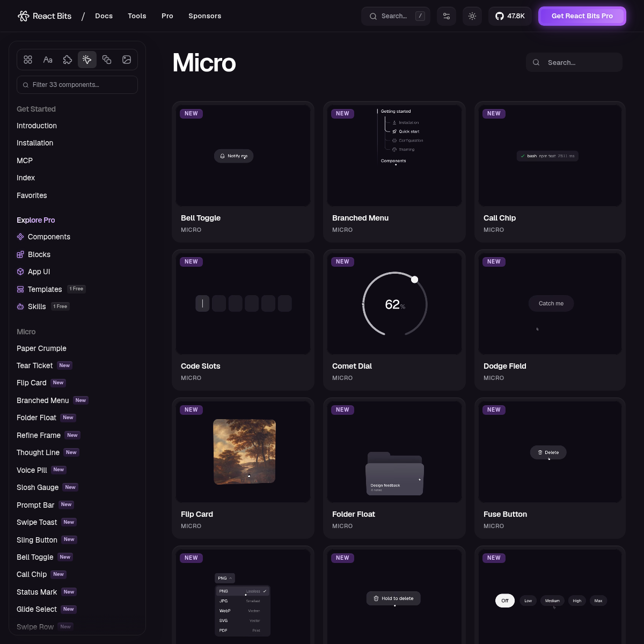The image size is (644, 644).
Task: Expand the PNG format dropdown
Action: (x=225, y=578)
